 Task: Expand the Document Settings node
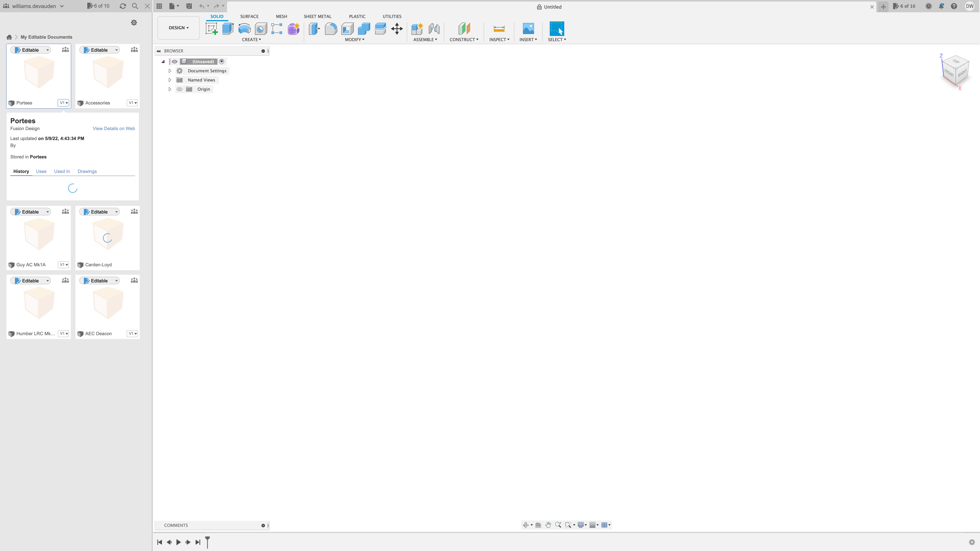[x=170, y=71]
